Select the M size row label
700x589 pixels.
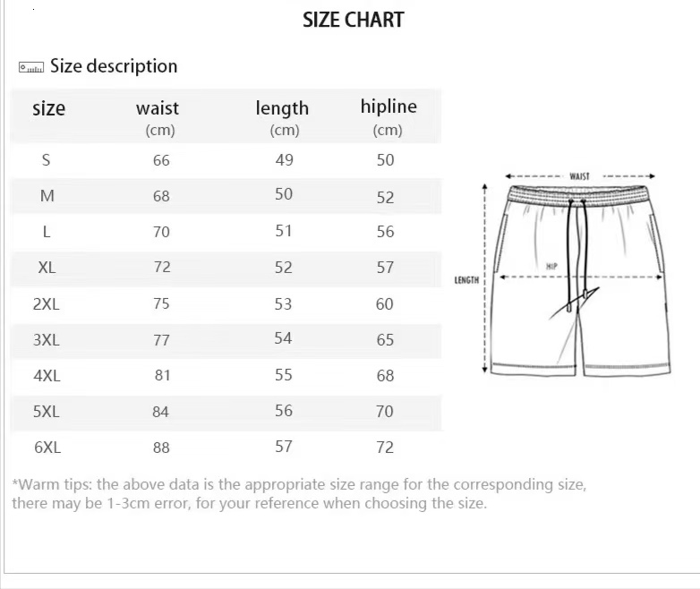[x=47, y=196]
